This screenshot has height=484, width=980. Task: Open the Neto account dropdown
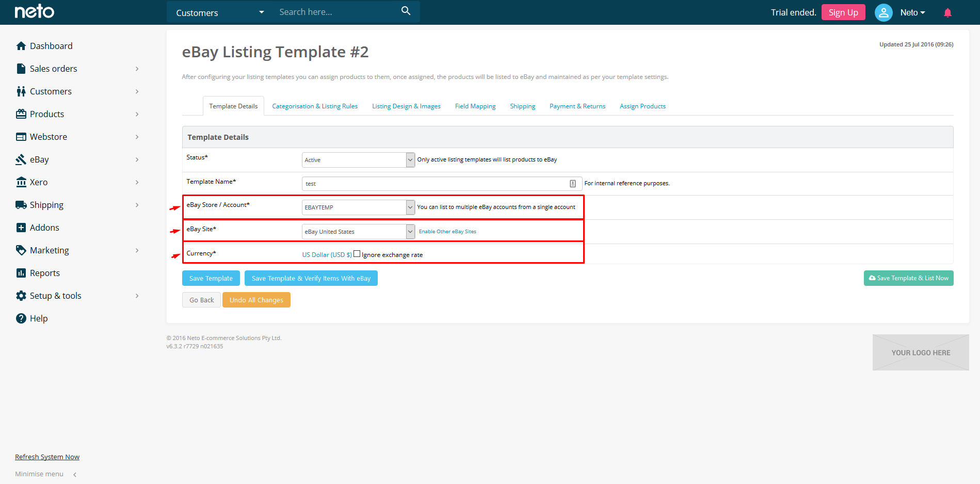(912, 12)
